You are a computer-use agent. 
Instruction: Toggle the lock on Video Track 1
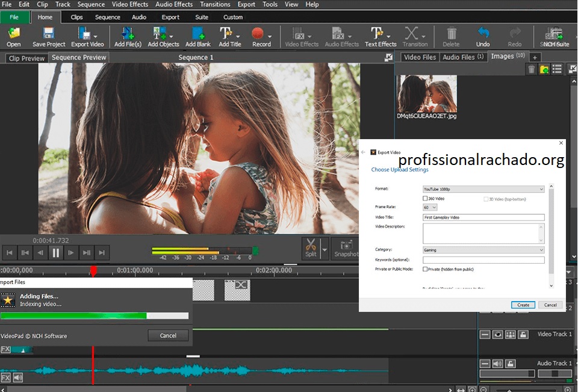click(x=523, y=334)
